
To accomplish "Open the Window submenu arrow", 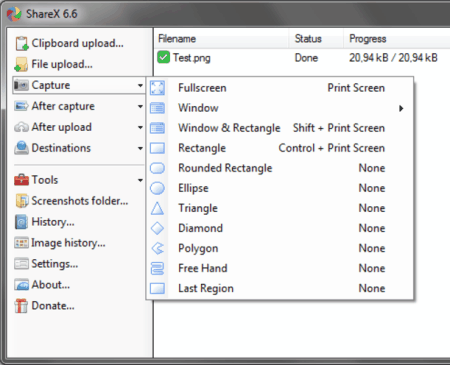I will pos(401,108).
